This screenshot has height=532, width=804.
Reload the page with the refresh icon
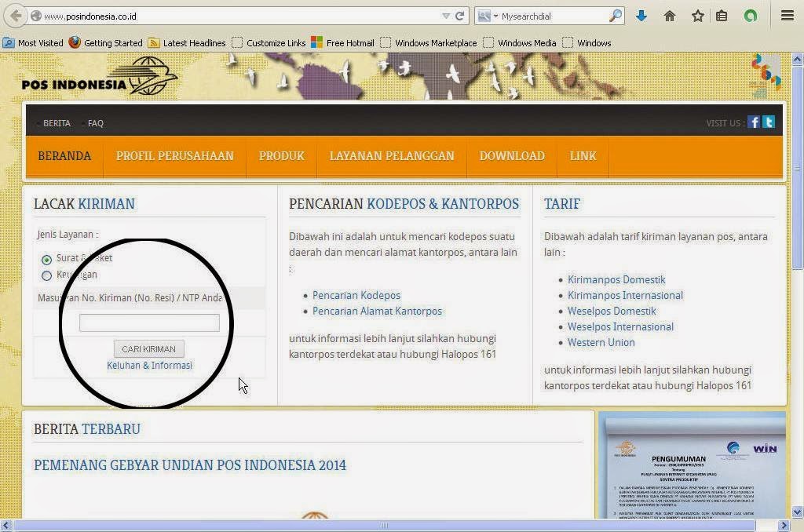click(460, 16)
